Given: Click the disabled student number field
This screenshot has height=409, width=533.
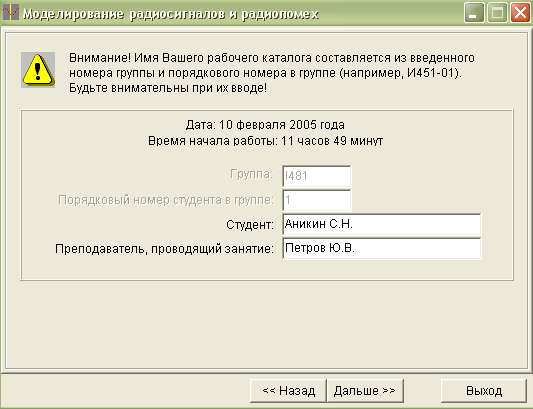Looking at the screenshot, I should point(316,200).
